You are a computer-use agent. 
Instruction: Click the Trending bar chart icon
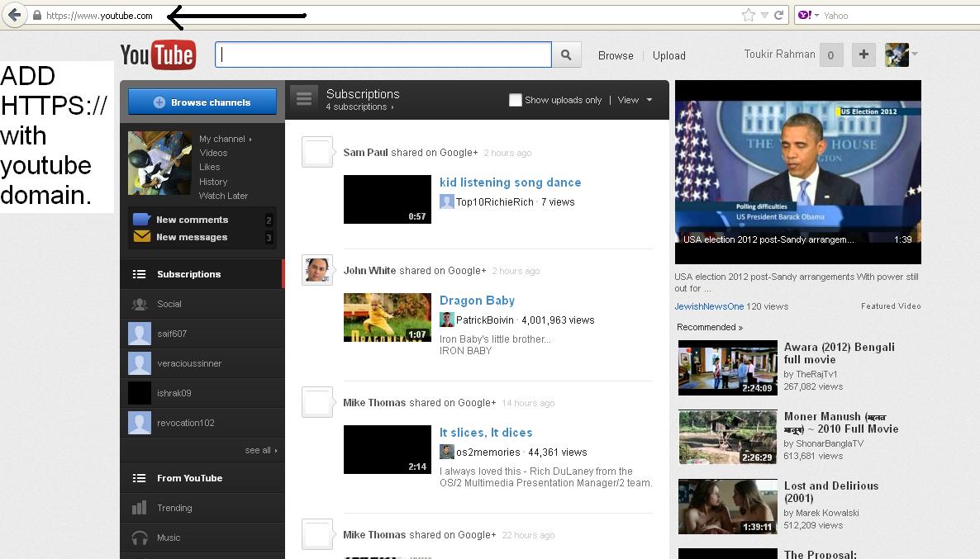tap(140, 508)
